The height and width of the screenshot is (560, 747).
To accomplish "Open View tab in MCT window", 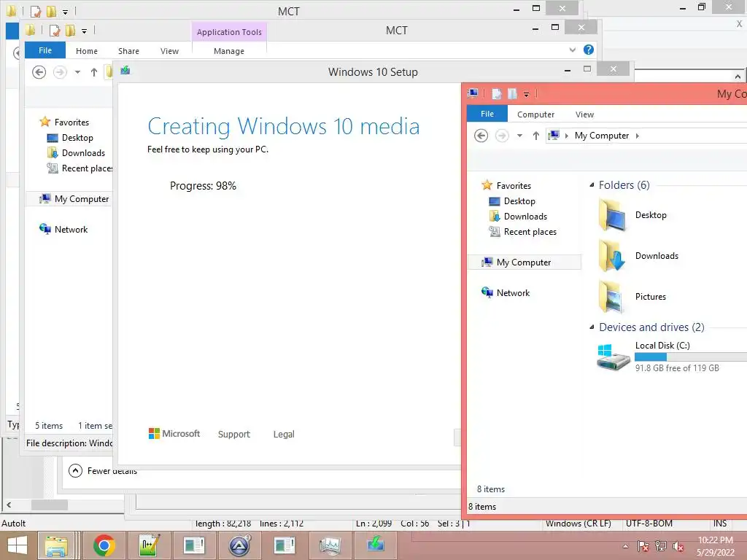I will (169, 51).
